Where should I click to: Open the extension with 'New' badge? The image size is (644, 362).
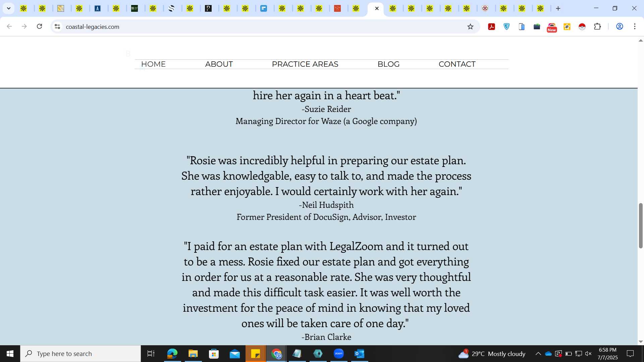click(552, 27)
